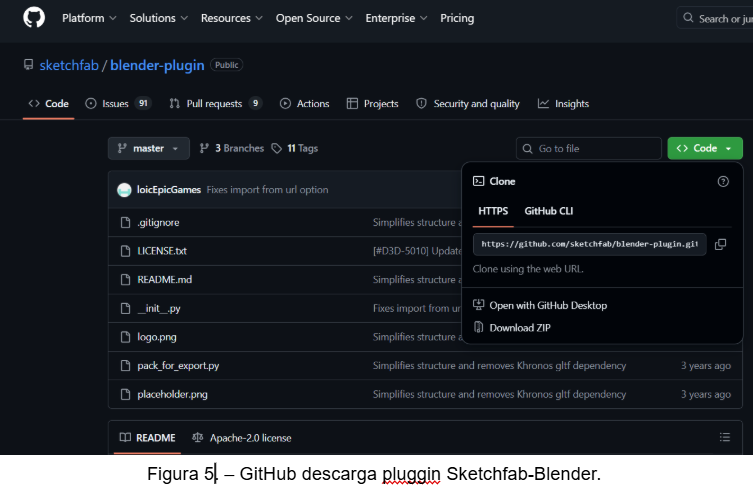The height and width of the screenshot is (487, 753).
Task: Open the Solutions dropdown menu
Action: (158, 18)
